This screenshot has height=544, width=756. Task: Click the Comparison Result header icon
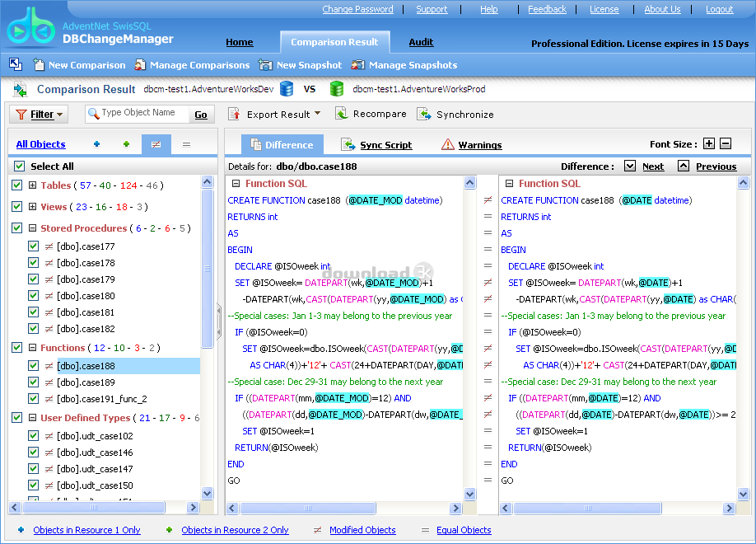point(21,89)
